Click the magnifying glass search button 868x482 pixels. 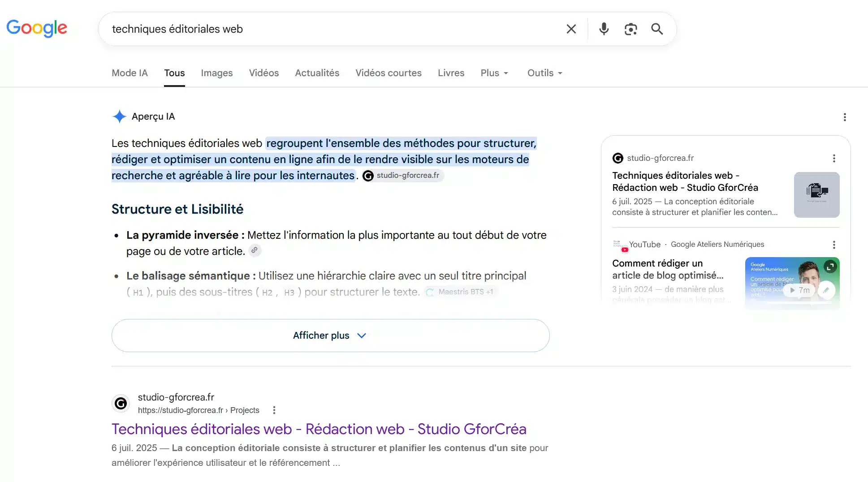[x=657, y=29]
